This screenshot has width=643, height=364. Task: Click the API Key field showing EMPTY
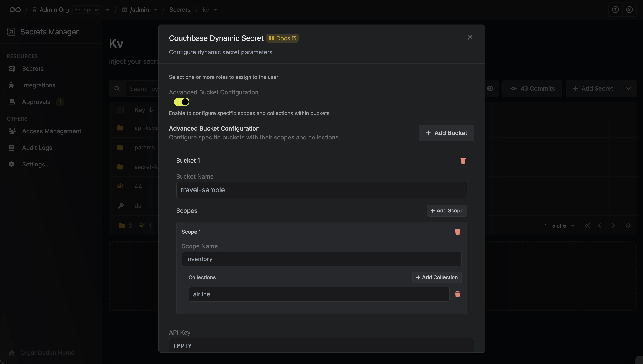point(321,346)
